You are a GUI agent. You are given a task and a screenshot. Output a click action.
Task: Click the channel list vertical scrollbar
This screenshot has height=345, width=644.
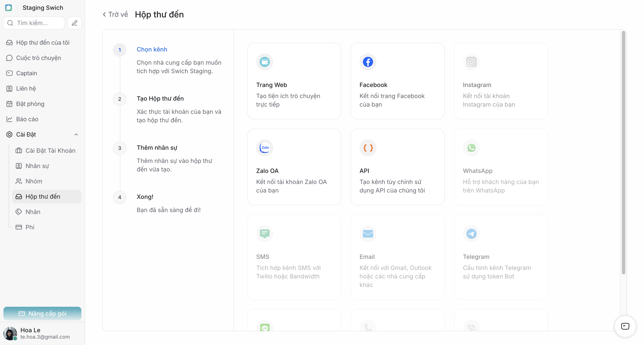623,152
